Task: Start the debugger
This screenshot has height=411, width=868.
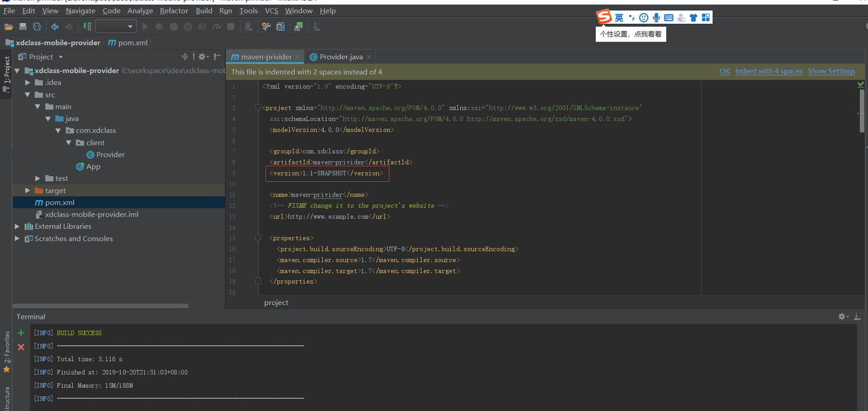Action: click(x=159, y=26)
